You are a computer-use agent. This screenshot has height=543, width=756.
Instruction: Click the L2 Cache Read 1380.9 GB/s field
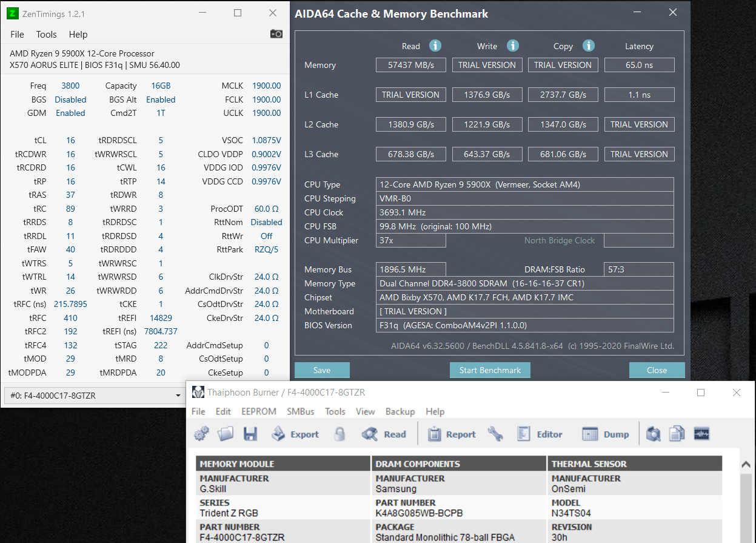click(411, 124)
